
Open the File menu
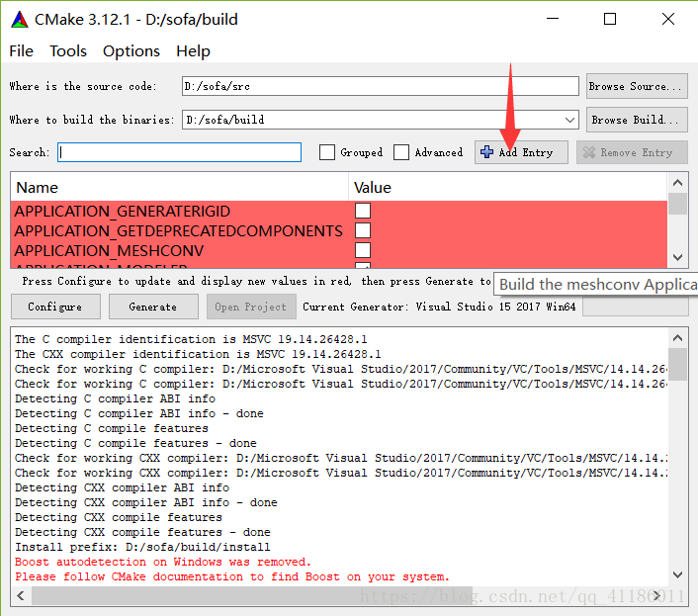(21, 51)
